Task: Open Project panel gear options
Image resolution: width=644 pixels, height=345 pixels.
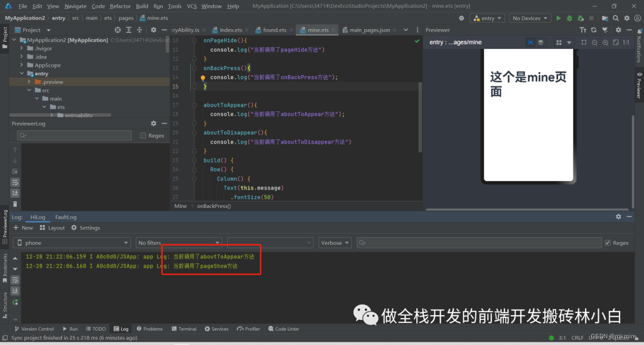Action: point(153,30)
